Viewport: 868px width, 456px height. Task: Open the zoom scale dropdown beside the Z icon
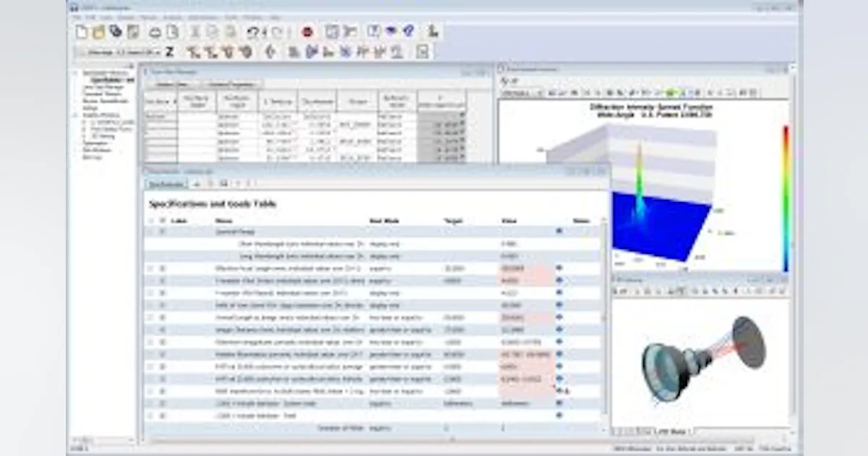[x=157, y=51]
